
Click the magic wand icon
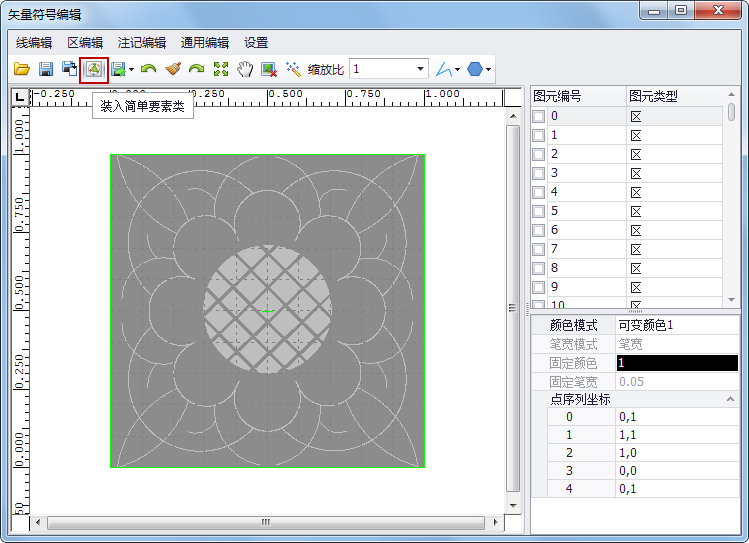(293, 69)
